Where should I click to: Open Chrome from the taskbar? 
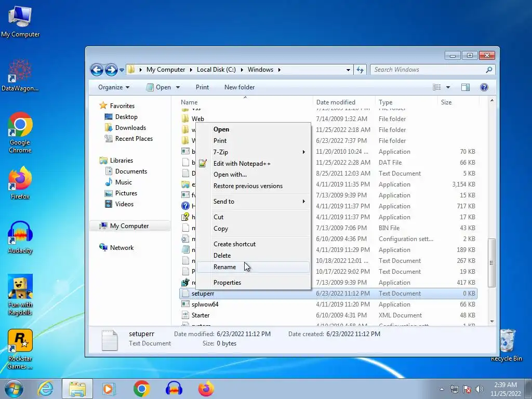141,389
